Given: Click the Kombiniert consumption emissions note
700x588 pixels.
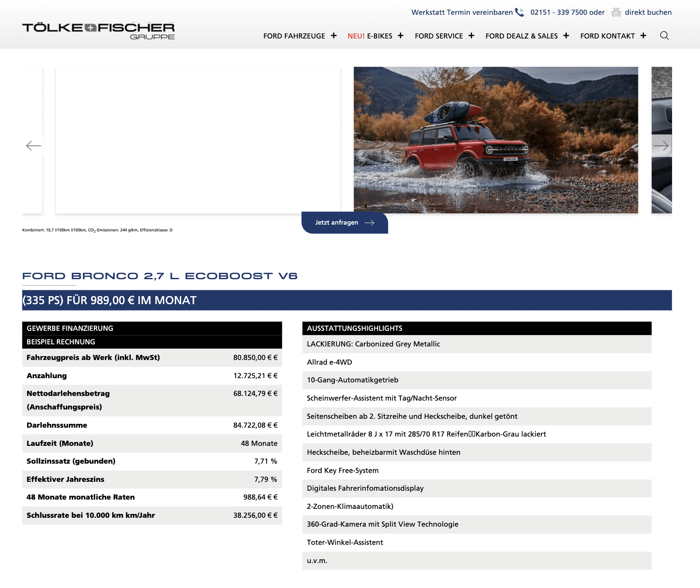Looking at the screenshot, I should [97, 230].
